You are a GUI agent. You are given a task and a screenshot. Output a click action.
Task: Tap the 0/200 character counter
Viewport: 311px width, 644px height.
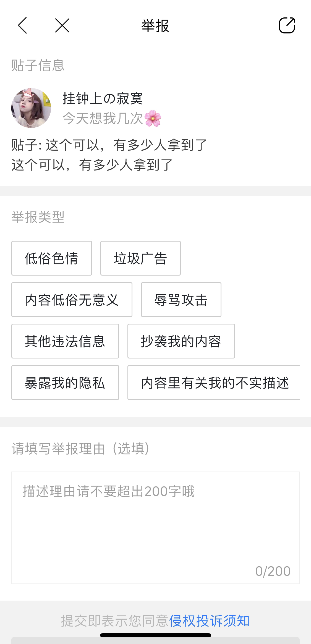click(x=273, y=571)
